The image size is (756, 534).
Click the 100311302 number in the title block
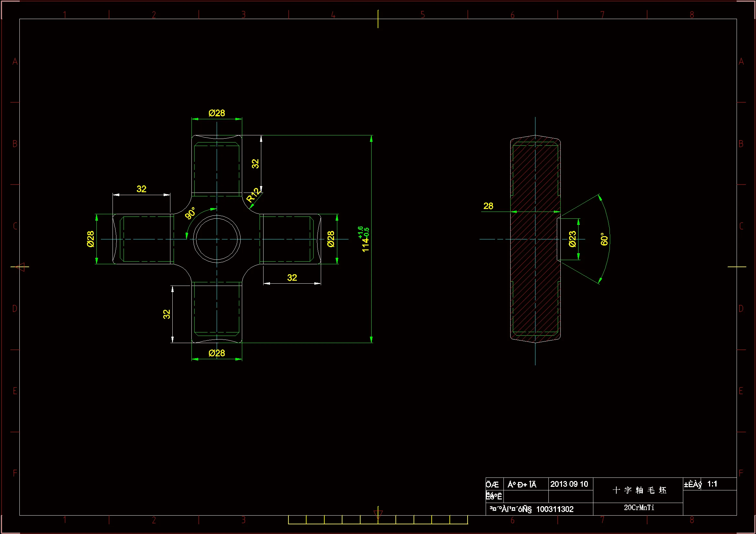[x=555, y=509]
